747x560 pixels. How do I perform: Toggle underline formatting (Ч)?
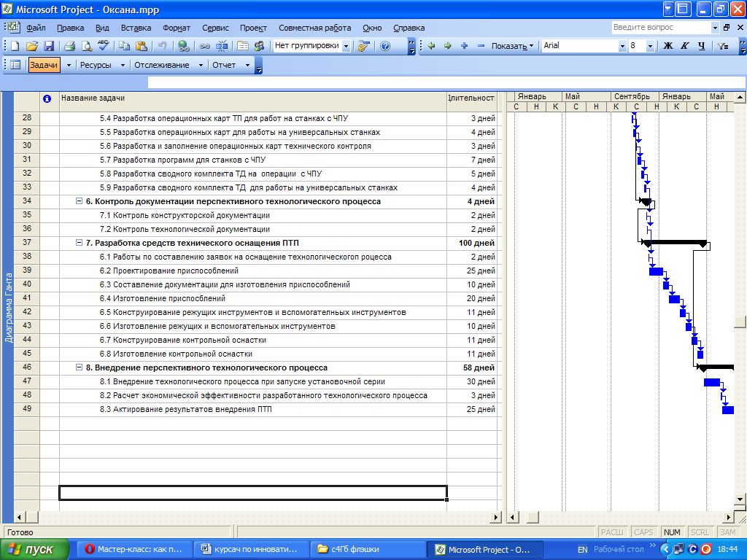(702, 46)
